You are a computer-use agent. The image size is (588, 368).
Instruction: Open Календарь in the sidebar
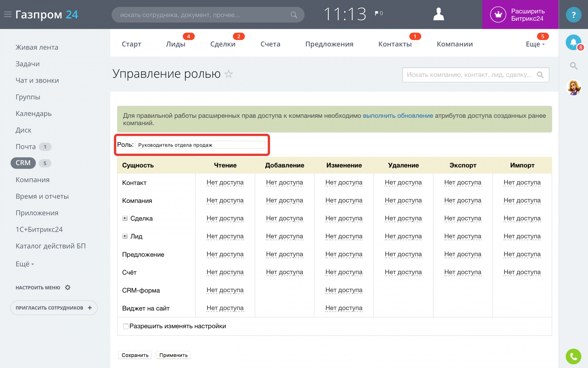pyautogui.click(x=34, y=113)
